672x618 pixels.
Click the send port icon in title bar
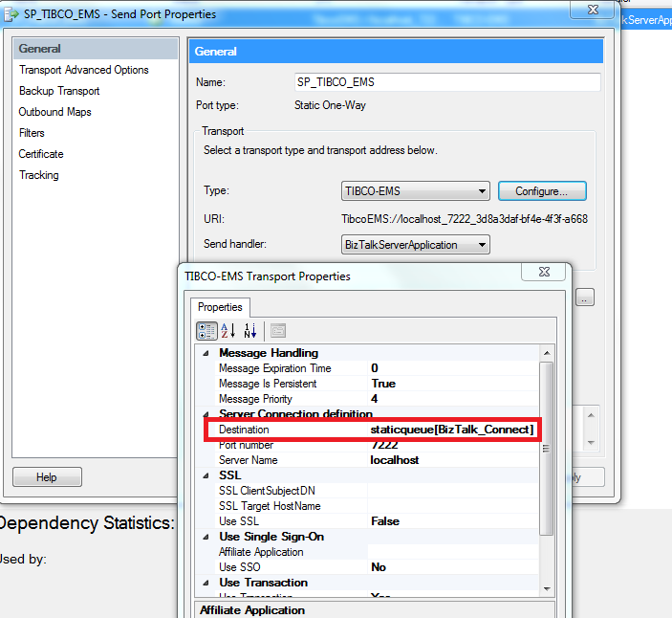pyautogui.click(x=11, y=14)
